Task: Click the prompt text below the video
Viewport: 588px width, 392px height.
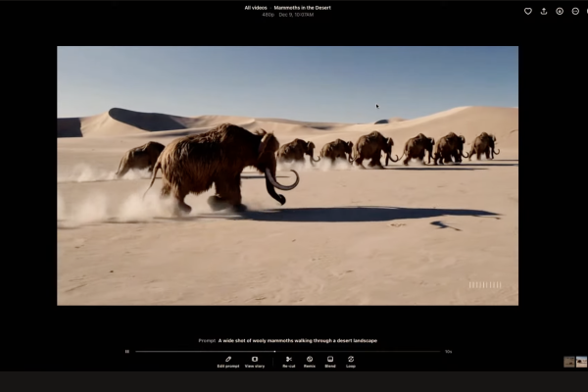Action: 298,340
